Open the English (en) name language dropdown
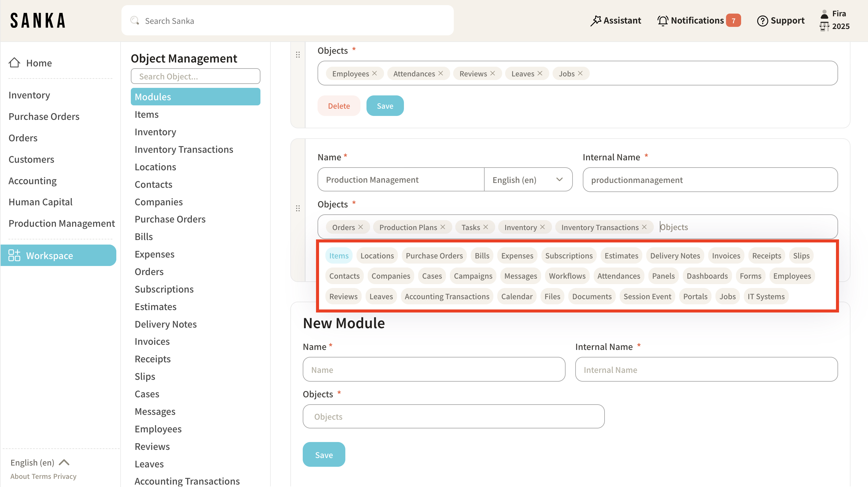Viewport: 868px width, 487px height. 528,180
